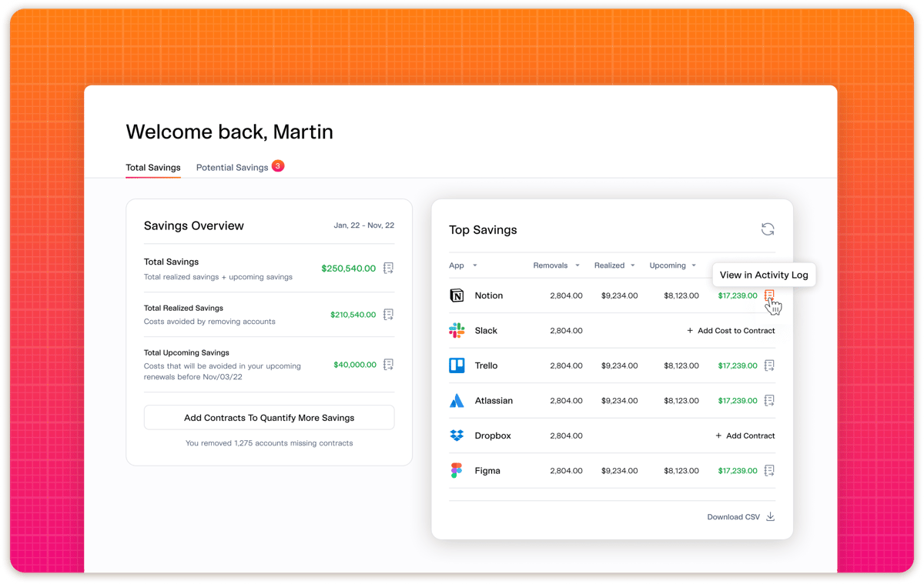Viewport: 924px width, 584px height.
Task: Select the Slack app icon
Action: (457, 330)
